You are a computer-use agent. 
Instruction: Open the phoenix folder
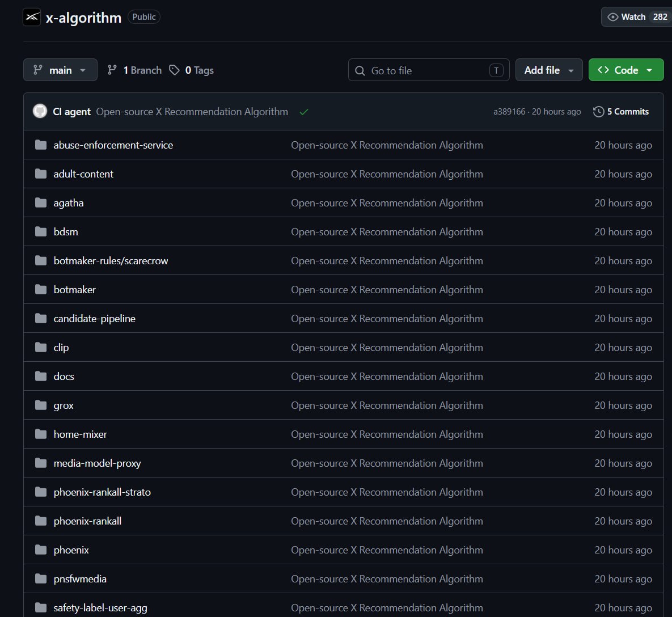[x=71, y=550]
